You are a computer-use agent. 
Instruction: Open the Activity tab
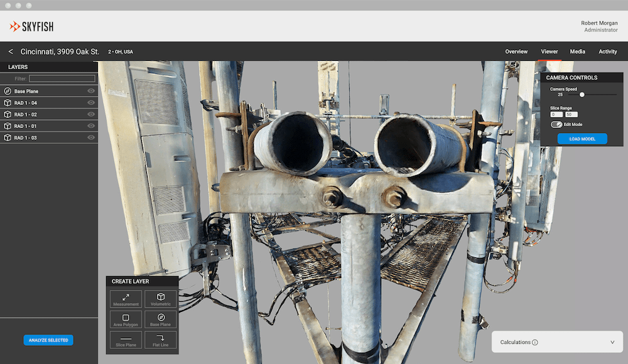point(607,51)
